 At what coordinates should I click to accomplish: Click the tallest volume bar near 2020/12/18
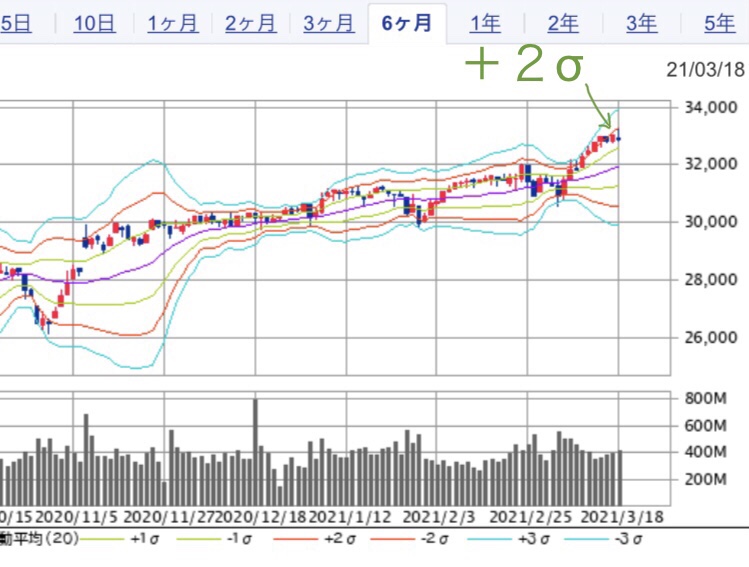255,452
